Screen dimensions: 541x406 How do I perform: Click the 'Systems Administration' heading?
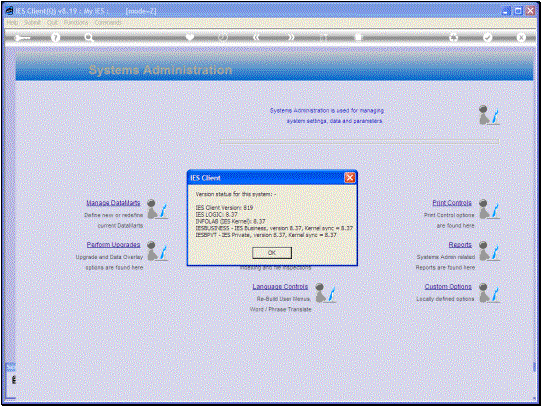coord(160,70)
